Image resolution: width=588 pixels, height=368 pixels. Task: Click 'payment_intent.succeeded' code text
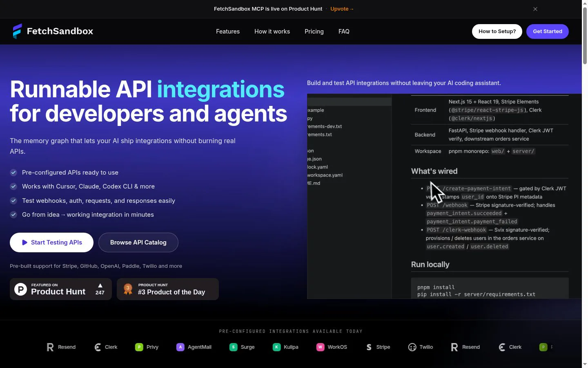coord(464,213)
